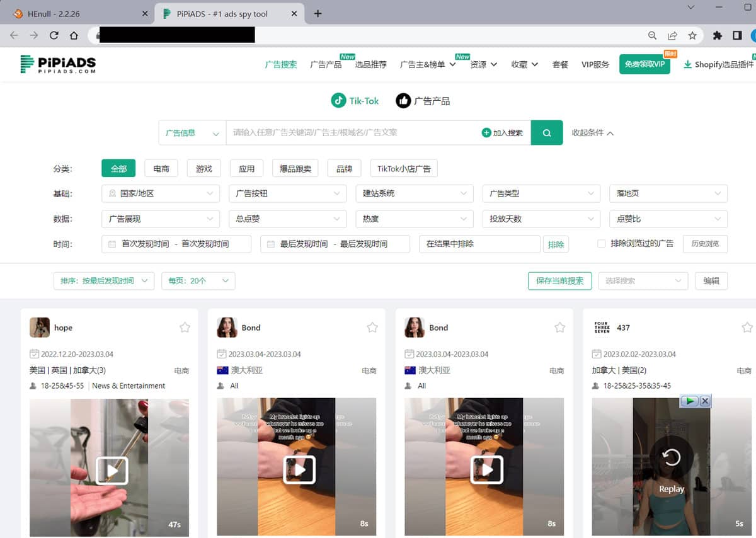Select the 爆品跟卖 category filter
This screenshot has height=538, width=756.
tap(295, 168)
